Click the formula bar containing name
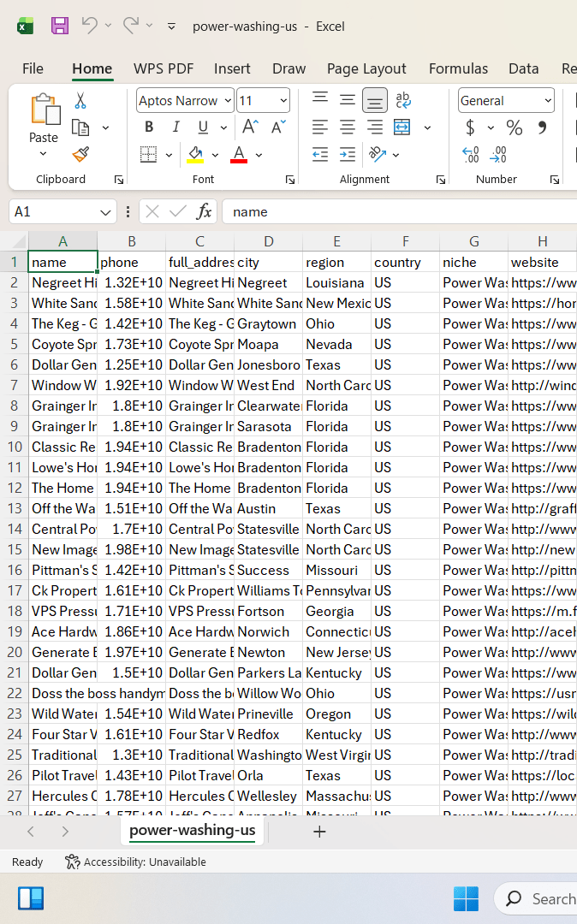Viewport: 577px width, 924px height. click(399, 211)
